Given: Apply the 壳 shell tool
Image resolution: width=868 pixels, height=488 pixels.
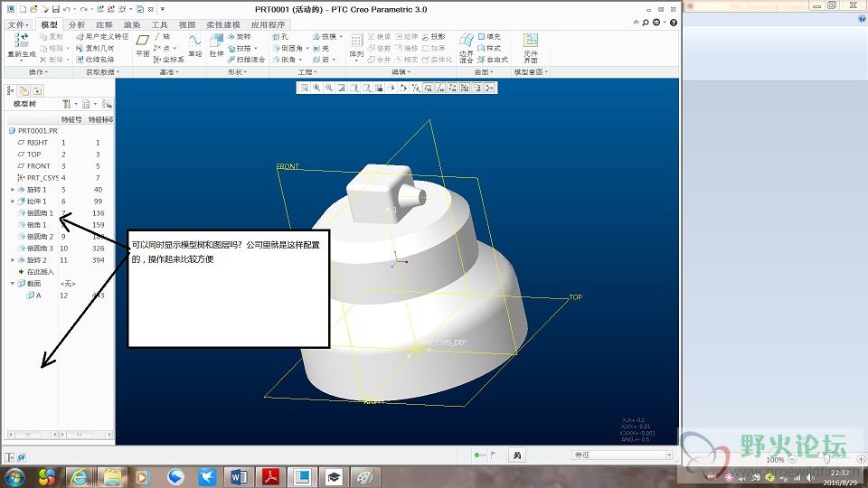Looking at the screenshot, I should [321, 48].
